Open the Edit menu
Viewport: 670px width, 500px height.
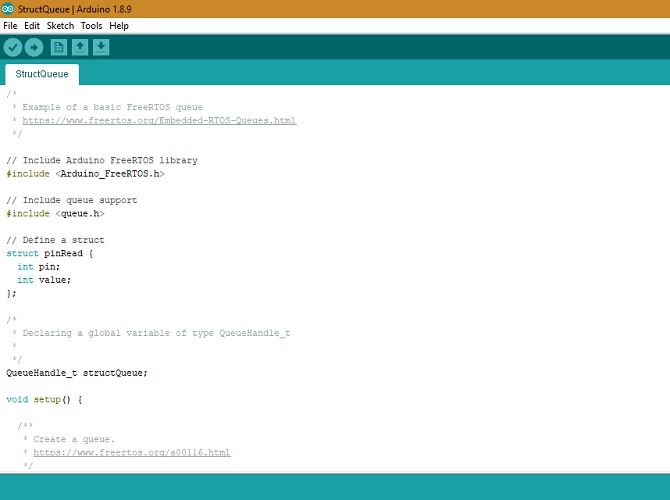coord(32,26)
